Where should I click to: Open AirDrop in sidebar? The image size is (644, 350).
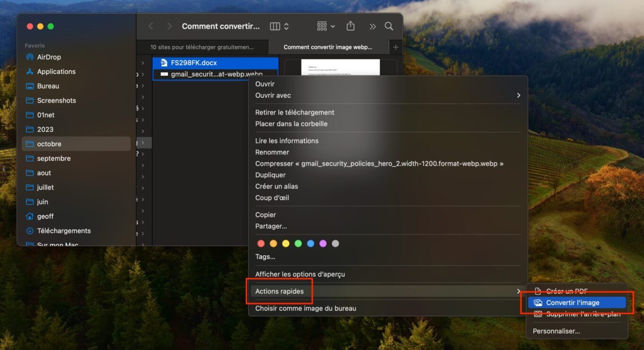(49, 57)
